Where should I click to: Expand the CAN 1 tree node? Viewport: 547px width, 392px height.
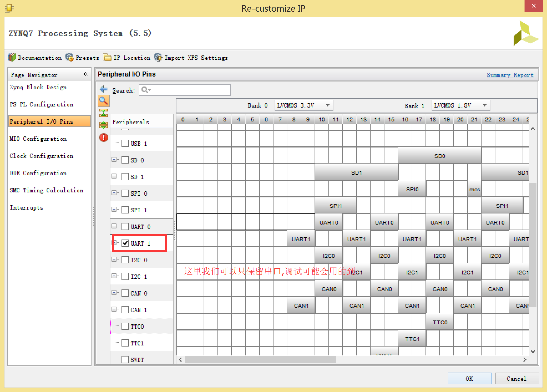click(114, 309)
